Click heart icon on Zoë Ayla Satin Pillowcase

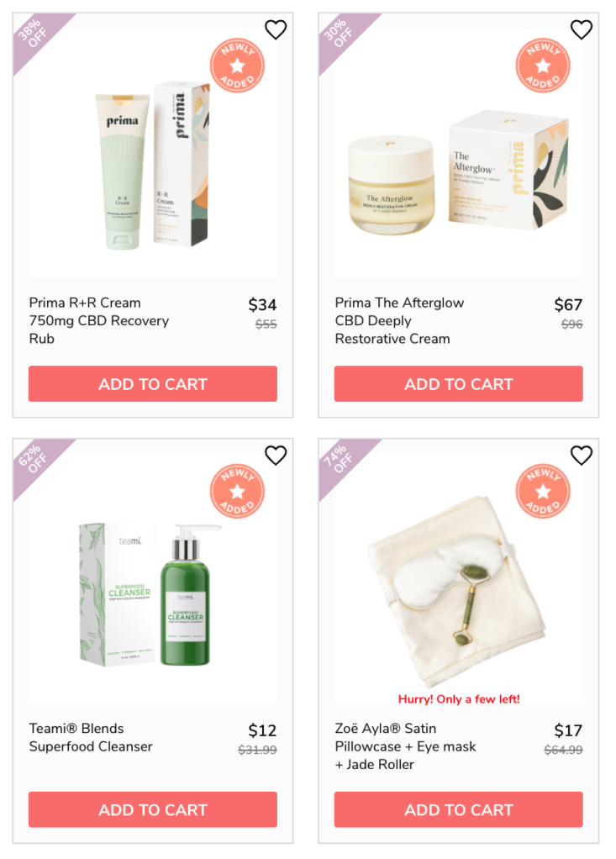point(582,456)
